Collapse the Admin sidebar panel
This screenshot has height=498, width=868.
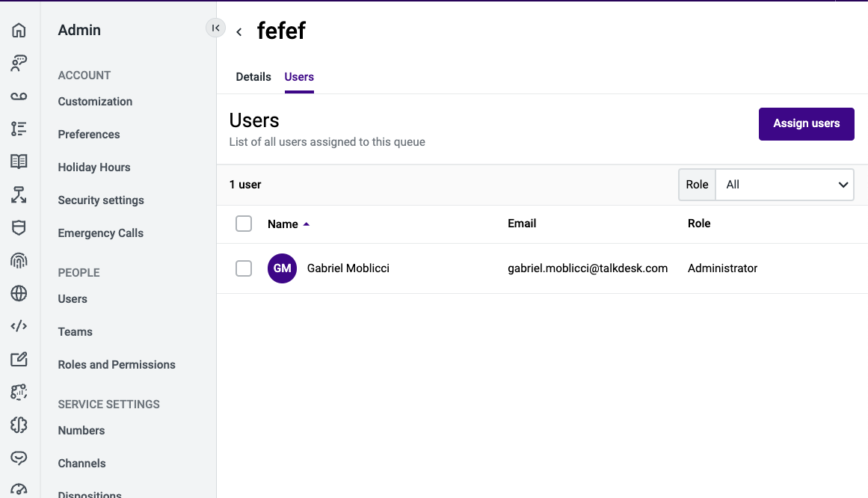(215, 28)
